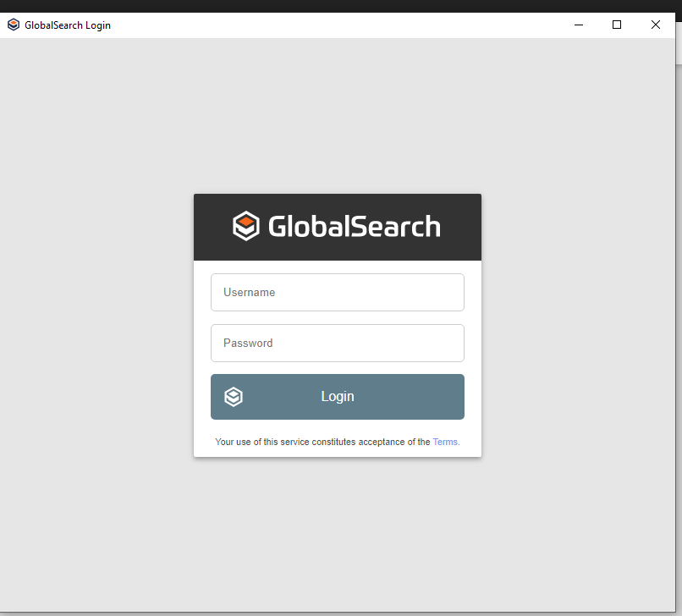This screenshot has width=682, height=616.
Task: Click the GlobalSearch app icon in title bar
Action: tap(13, 25)
